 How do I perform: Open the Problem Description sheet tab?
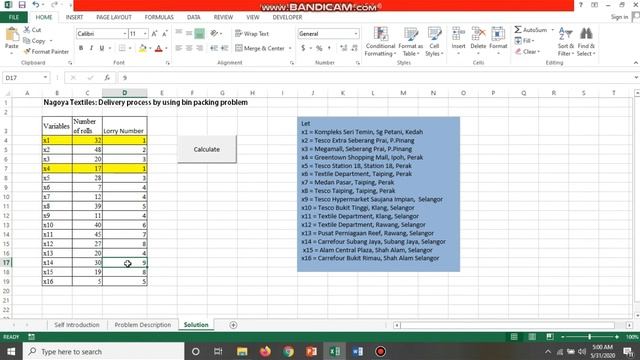click(x=142, y=325)
